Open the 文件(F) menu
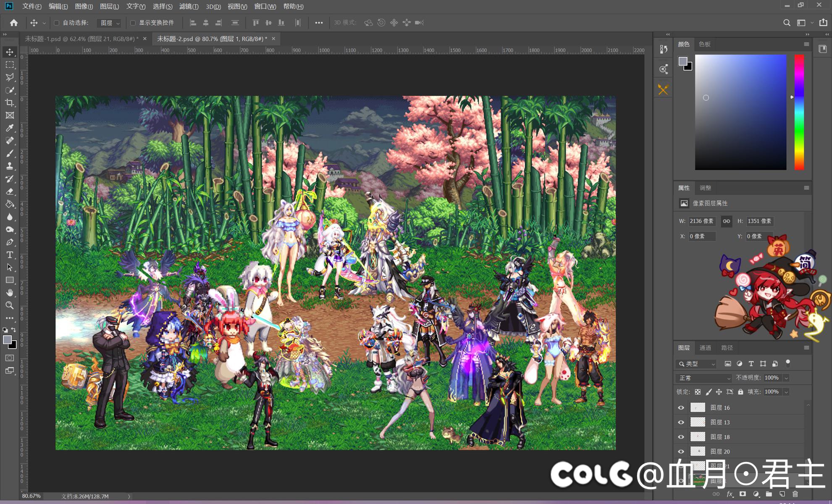The height and width of the screenshot is (504, 832). point(32,6)
